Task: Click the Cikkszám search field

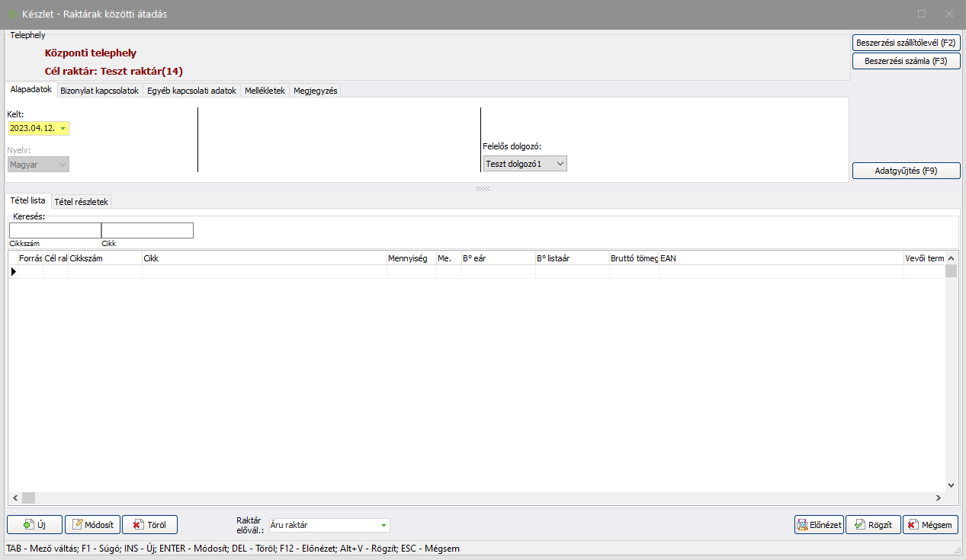Action: click(x=55, y=230)
